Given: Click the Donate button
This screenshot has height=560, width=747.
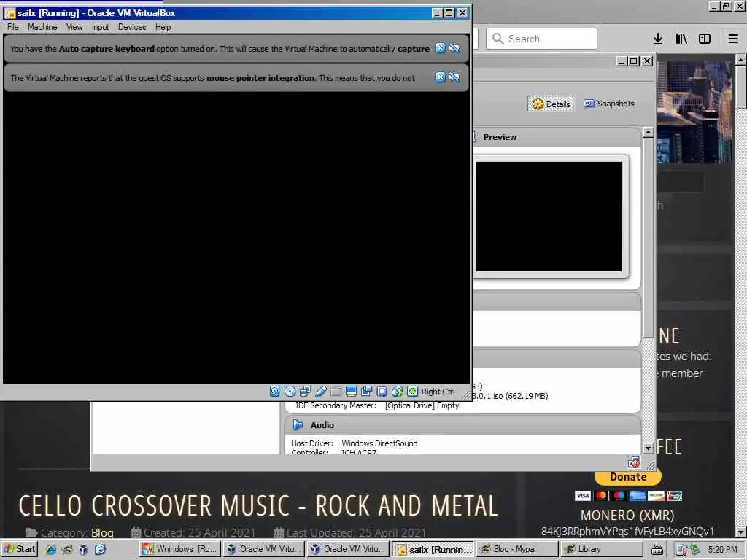Looking at the screenshot, I should tap(628, 477).
